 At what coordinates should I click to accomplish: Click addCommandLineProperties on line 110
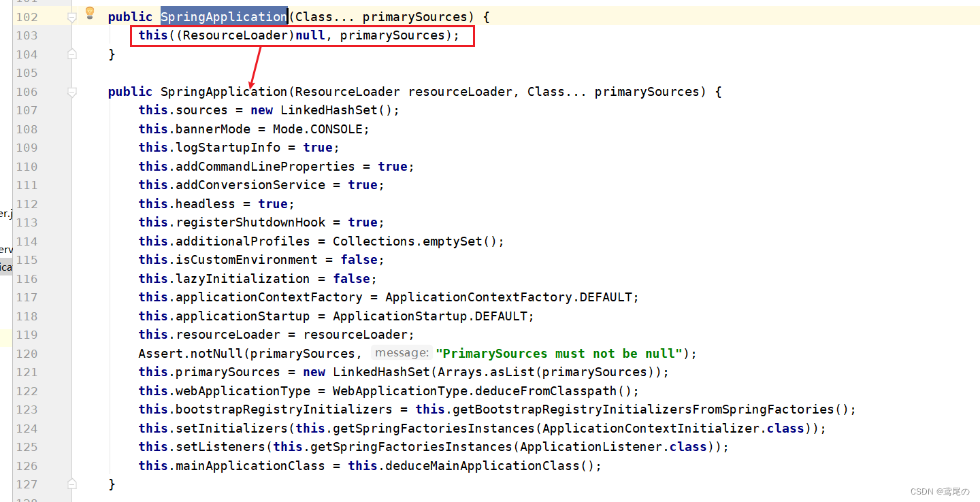click(x=265, y=167)
